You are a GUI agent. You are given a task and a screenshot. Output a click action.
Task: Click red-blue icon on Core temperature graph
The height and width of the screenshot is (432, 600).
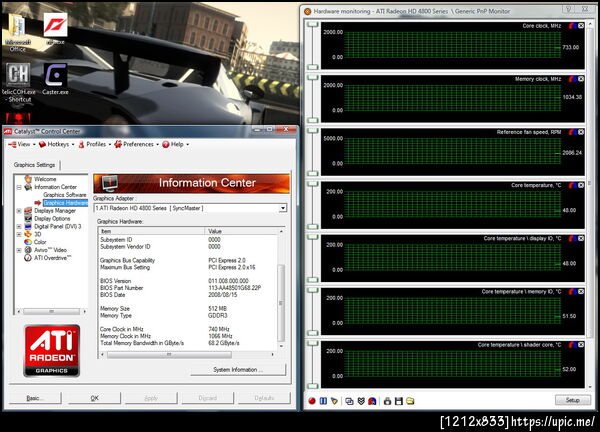click(573, 185)
